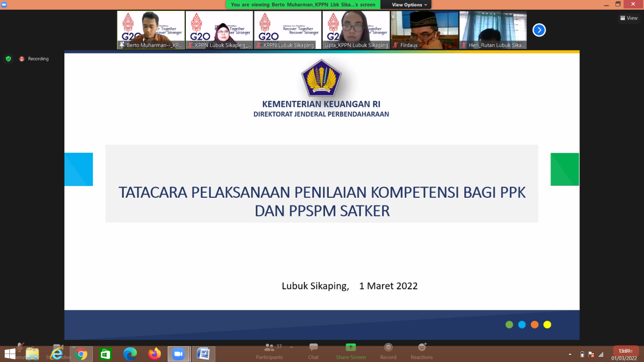Switch to Google Chrome in taskbar
Image resolution: width=644 pixels, height=362 pixels.
coord(81,354)
